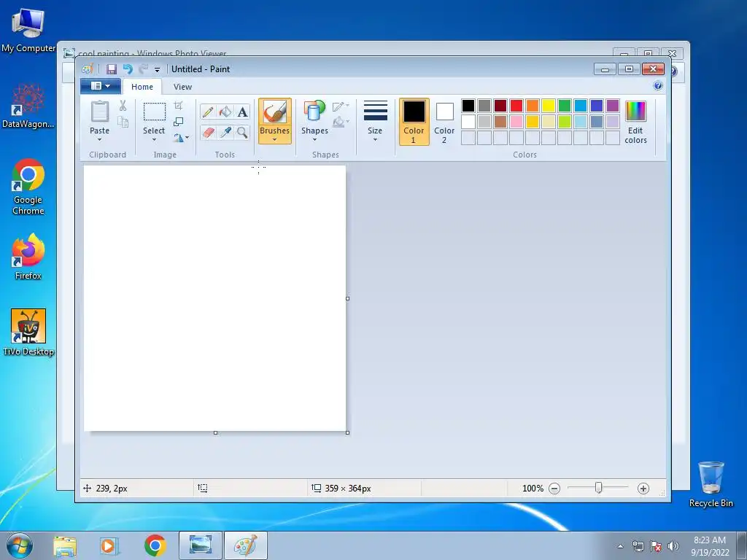
Task: Click the Redo arrow in quick access toolbar
Action: (144, 69)
